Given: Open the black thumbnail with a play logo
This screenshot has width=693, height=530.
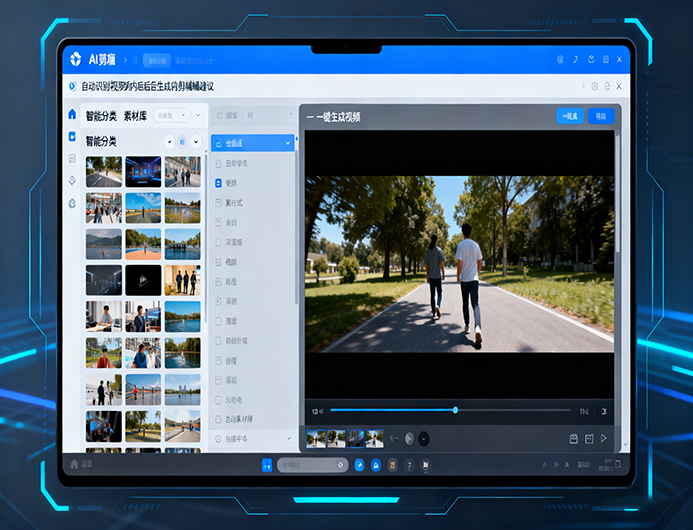Looking at the screenshot, I should pos(143,280).
